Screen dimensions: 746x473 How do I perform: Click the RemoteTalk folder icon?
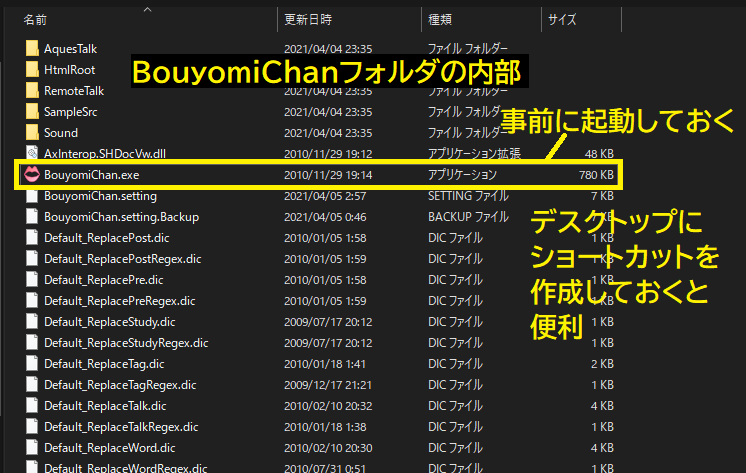32,90
